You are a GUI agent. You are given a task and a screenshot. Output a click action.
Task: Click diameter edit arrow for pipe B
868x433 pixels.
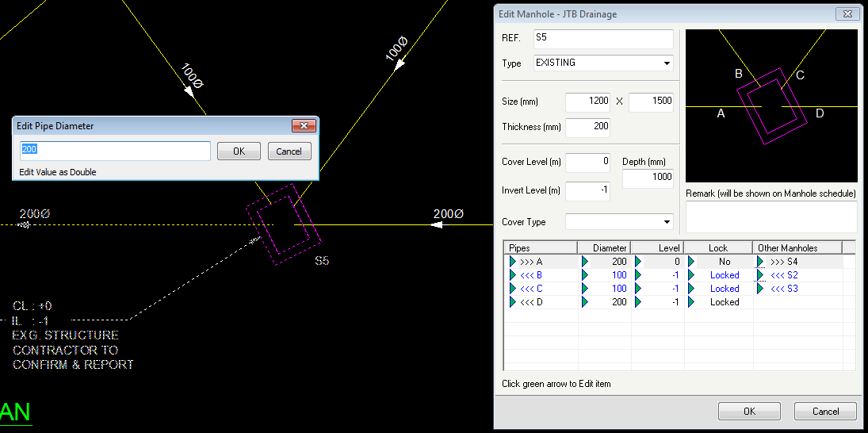pyautogui.click(x=585, y=275)
